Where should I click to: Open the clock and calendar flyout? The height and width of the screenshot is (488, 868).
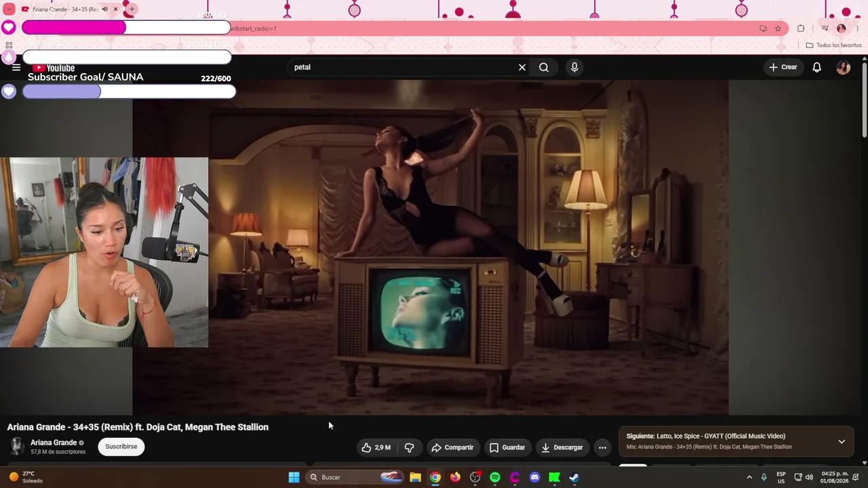835,477
